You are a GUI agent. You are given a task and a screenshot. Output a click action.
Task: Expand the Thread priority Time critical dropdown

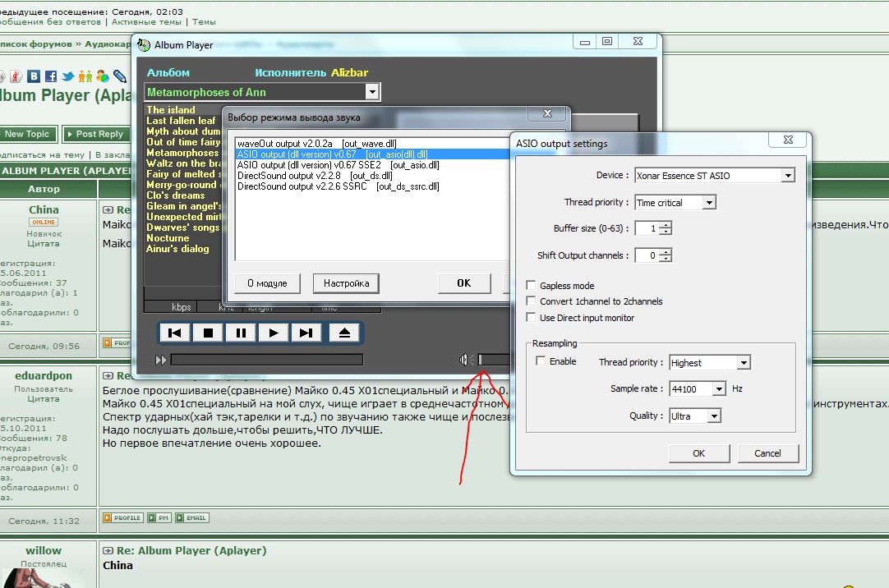pos(709,202)
